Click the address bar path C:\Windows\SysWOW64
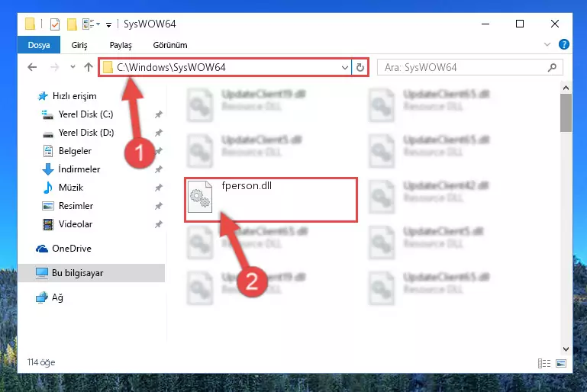Viewport: 587px width, 392px height. (x=171, y=67)
